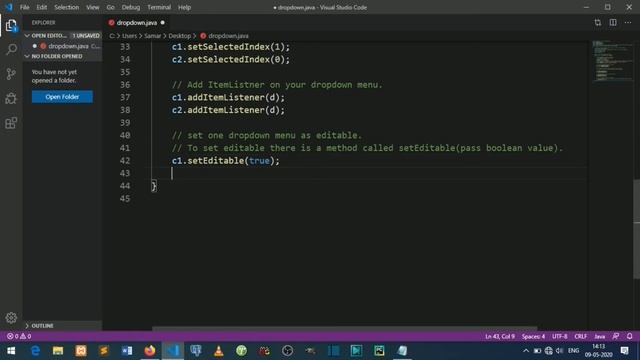This screenshot has height=360, width=640.
Task: Click the c2.addItemListener(d); line
Action: pos(228,110)
